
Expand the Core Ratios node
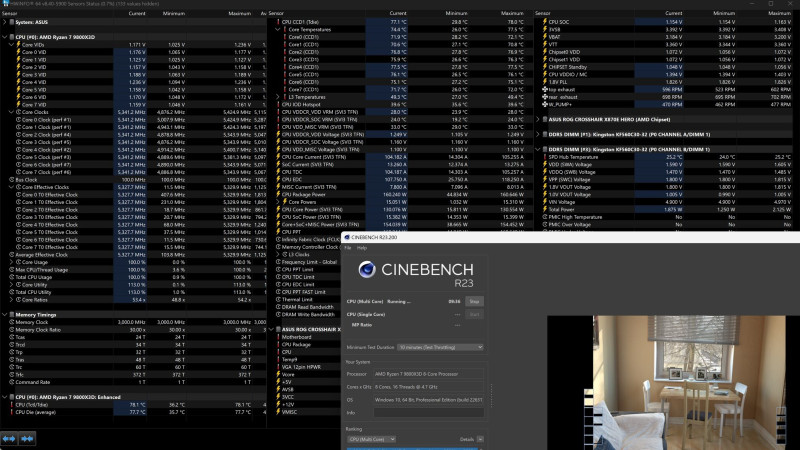tap(11, 299)
